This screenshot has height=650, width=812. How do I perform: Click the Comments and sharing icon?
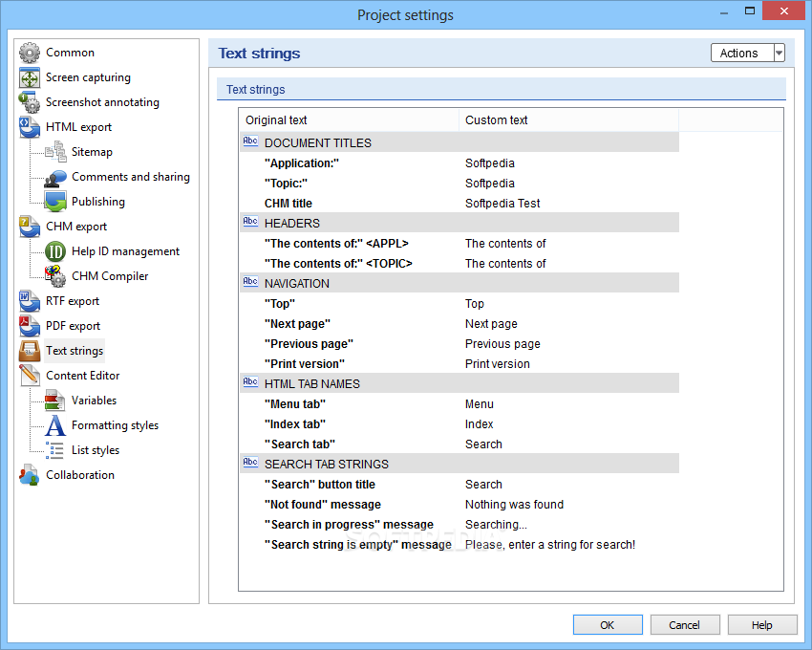coord(55,177)
